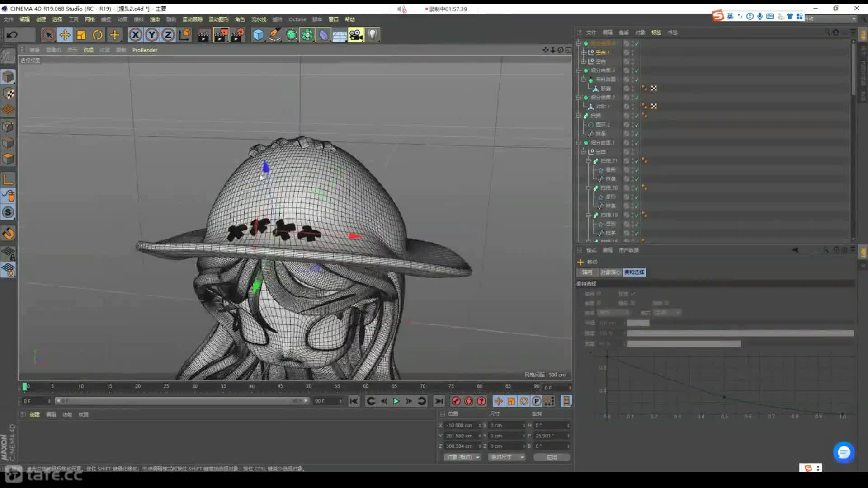The width and height of the screenshot is (868, 488).
Task: Click the Record Active Objects red icon
Action: tap(456, 401)
